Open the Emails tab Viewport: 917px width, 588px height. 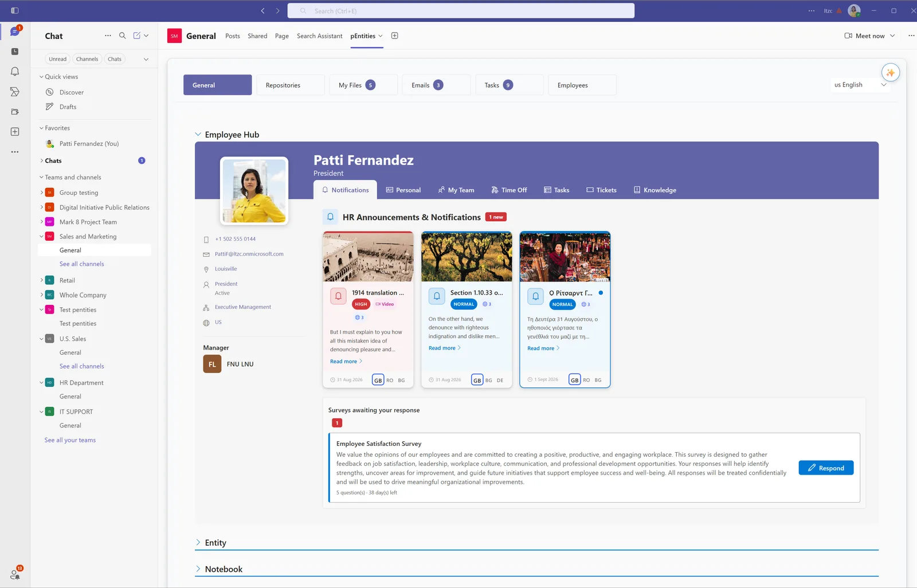coord(436,85)
